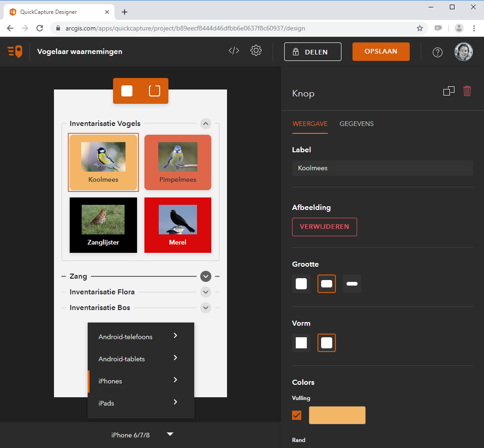This screenshot has width=484, height=448.
Task: Click VERWIJDEREN to remove the image
Action: [x=324, y=227]
